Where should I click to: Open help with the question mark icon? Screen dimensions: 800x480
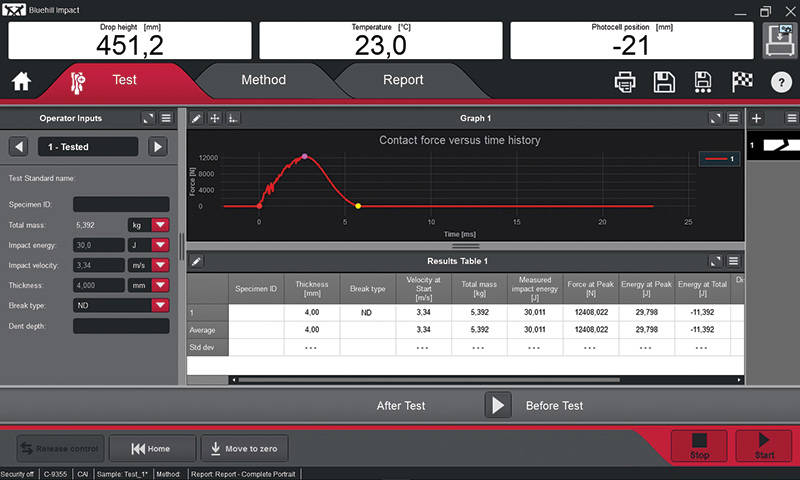[779, 82]
